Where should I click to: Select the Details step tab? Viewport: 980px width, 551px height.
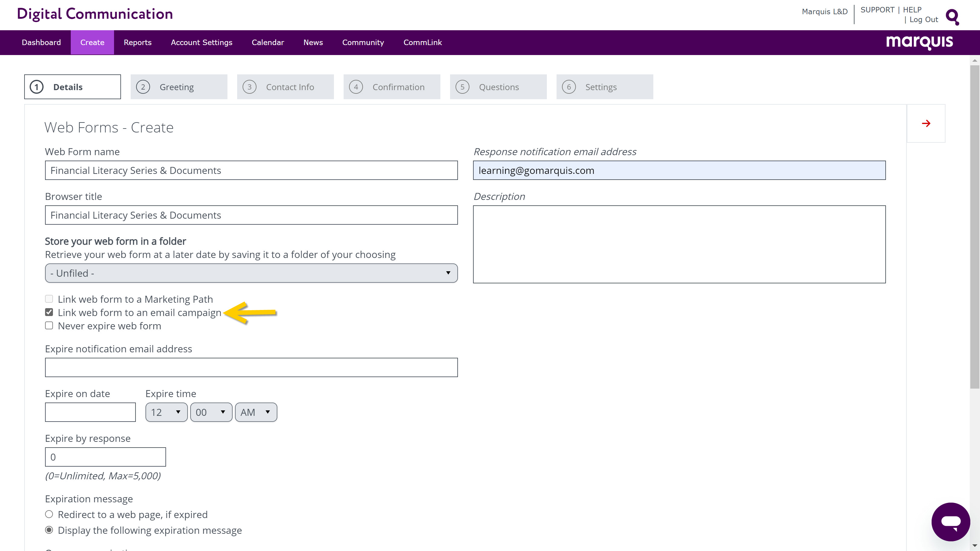coord(72,87)
